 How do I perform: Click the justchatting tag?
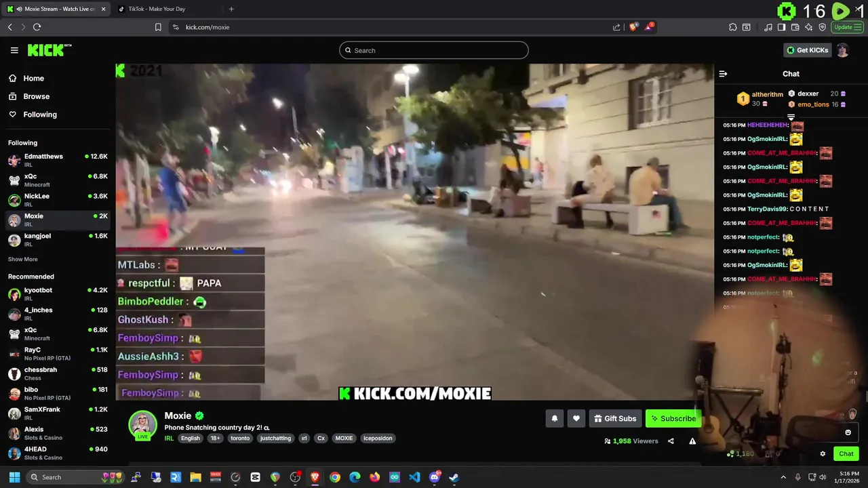275,439
